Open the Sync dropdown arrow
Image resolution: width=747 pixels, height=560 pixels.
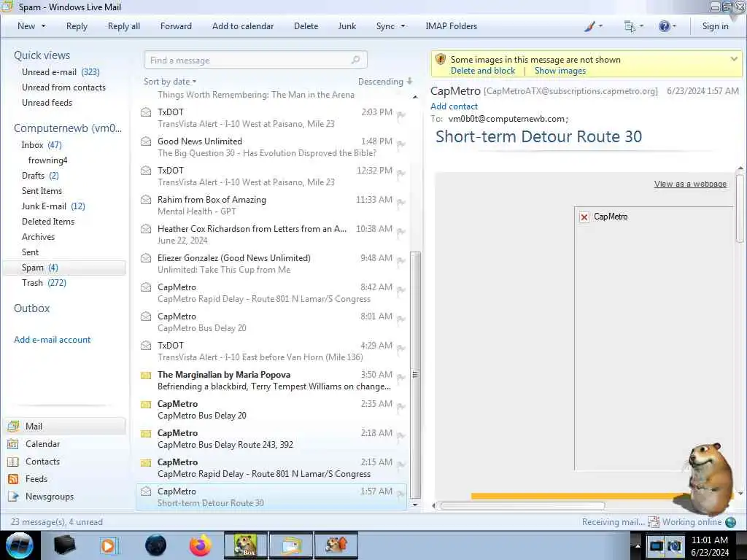(x=403, y=26)
